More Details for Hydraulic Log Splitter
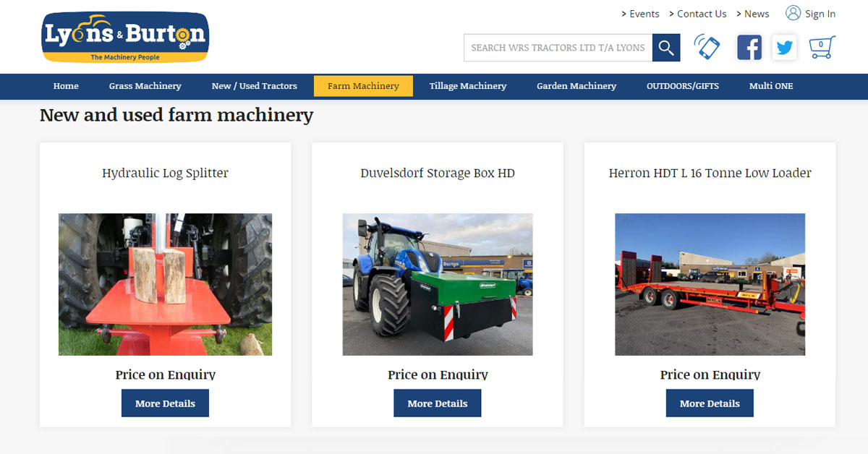The width and height of the screenshot is (868, 454). 165,403
